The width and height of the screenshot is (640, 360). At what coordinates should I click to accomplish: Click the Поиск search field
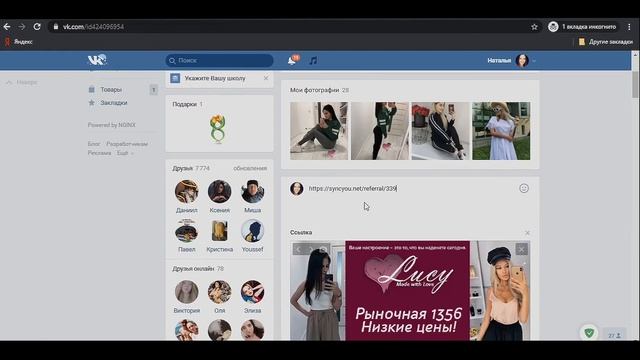click(220, 60)
